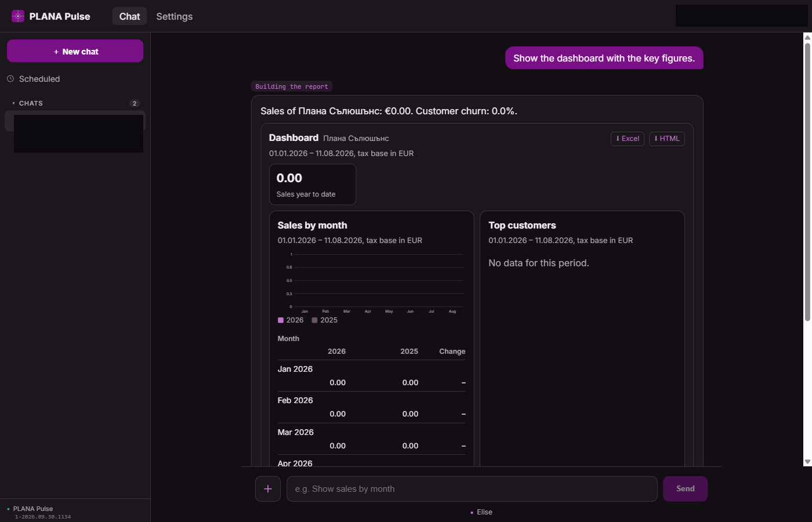This screenshot has width=812, height=522.
Task: Click the version number in the sidebar footer
Action: 43,517
